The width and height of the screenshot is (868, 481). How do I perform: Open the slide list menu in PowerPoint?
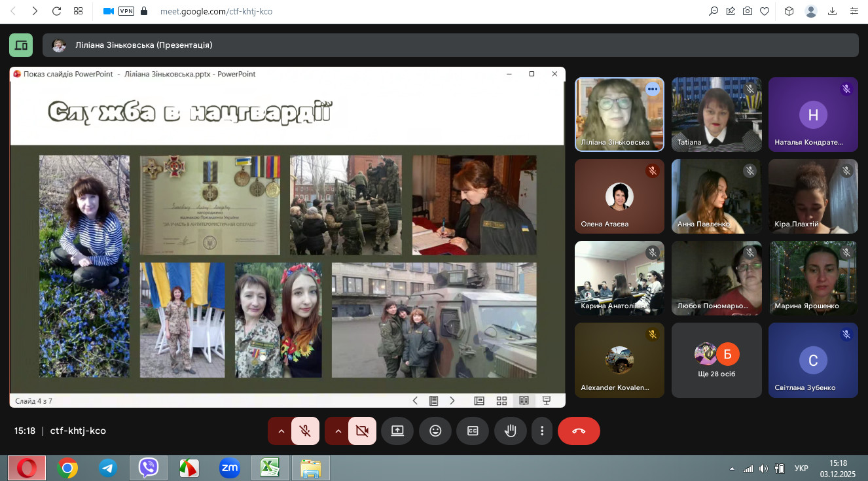click(x=433, y=401)
